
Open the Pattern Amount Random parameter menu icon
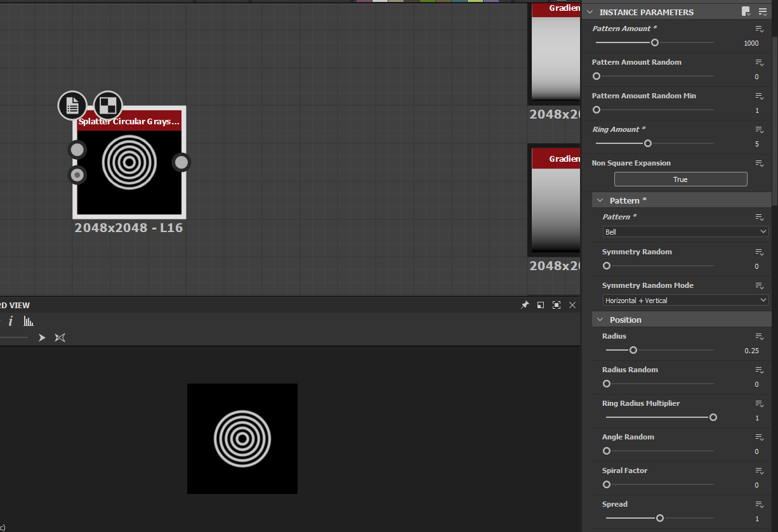pyautogui.click(x=760, y=63)
